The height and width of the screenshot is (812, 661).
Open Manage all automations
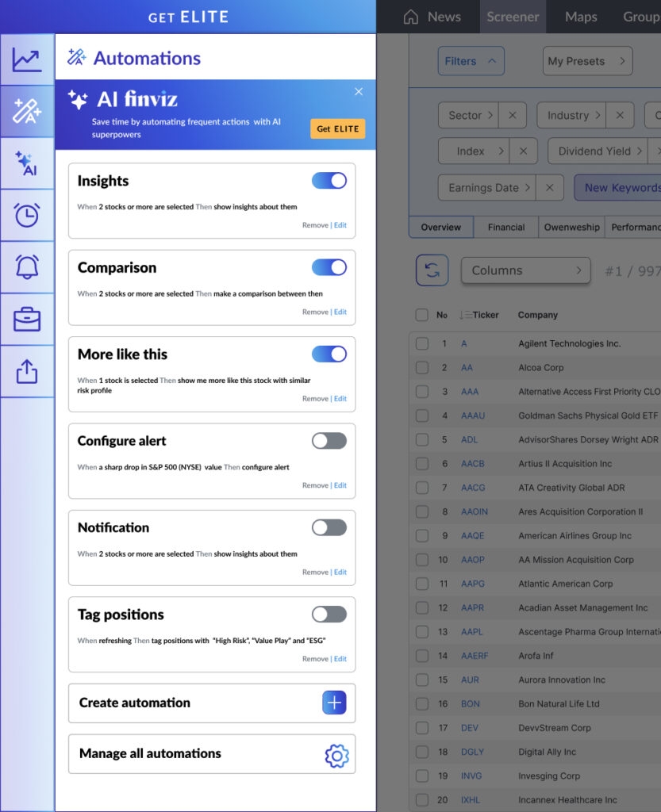[212, 754]
